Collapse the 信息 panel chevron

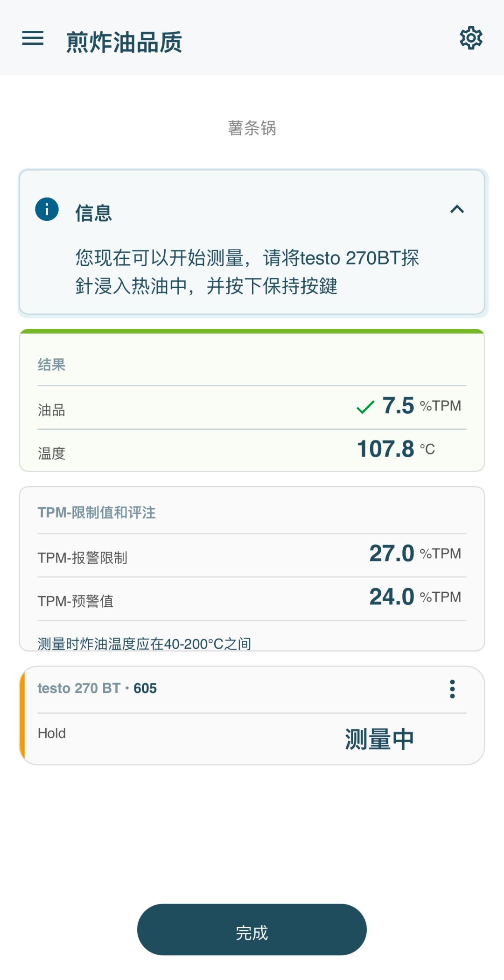click(457, 209)
